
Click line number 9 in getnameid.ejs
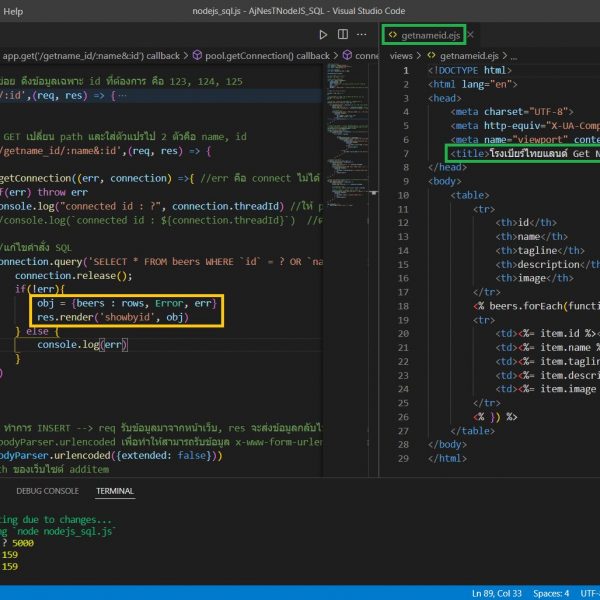click(404, 182)
